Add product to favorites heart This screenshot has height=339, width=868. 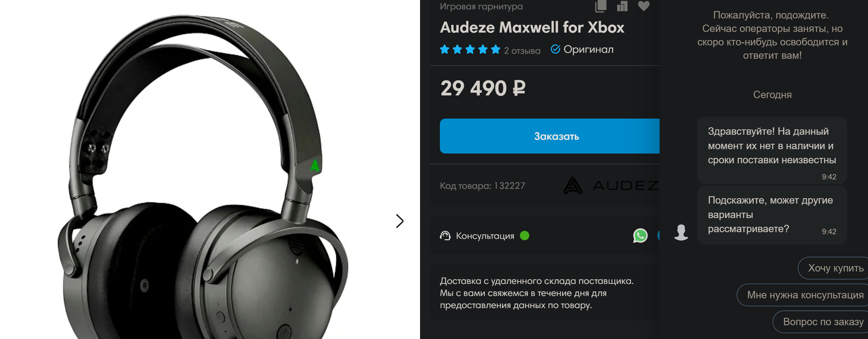click(644, 6)
